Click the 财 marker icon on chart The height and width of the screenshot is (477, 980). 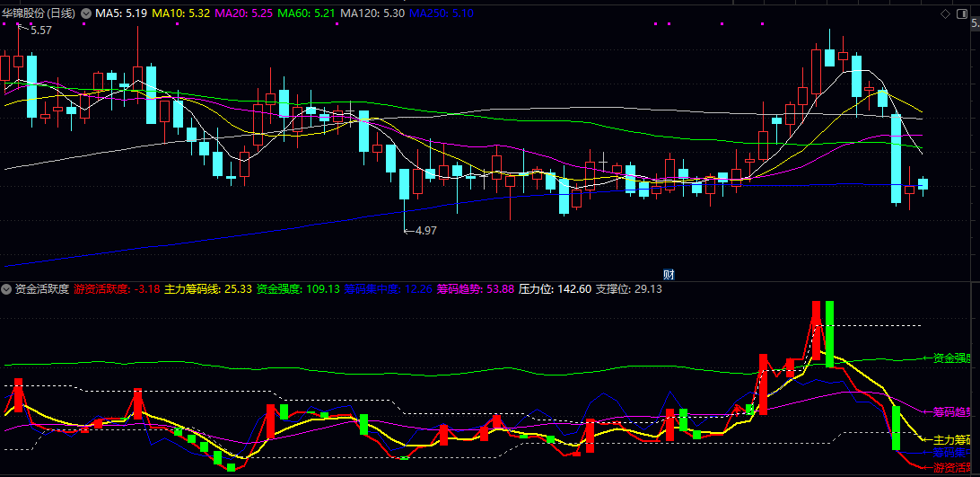(x=669, y=274)
